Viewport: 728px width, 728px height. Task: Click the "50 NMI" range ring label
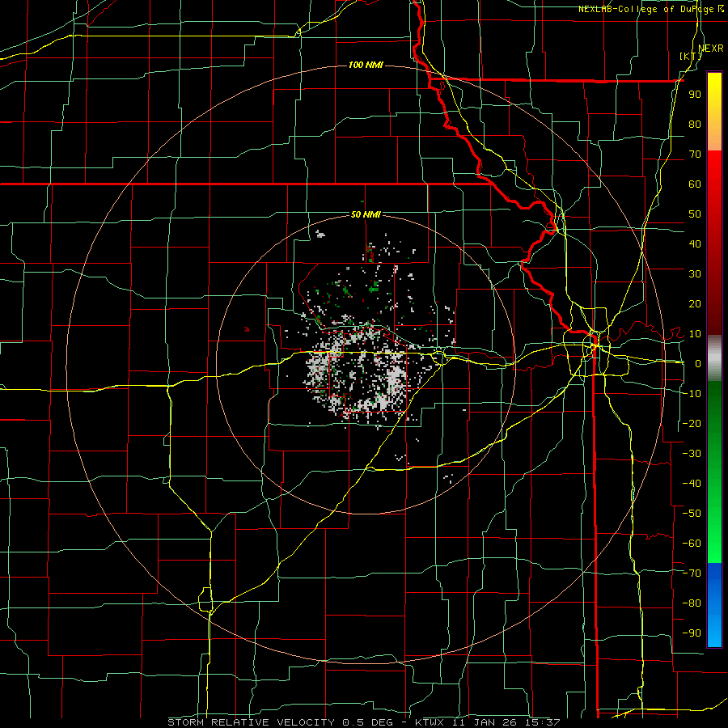point(366,214)
